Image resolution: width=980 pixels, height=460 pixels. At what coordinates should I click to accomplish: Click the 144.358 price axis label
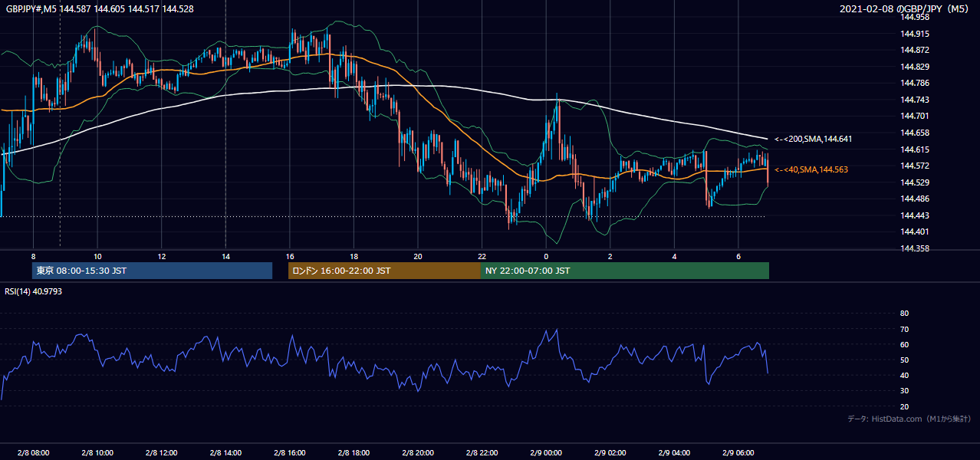916,248
